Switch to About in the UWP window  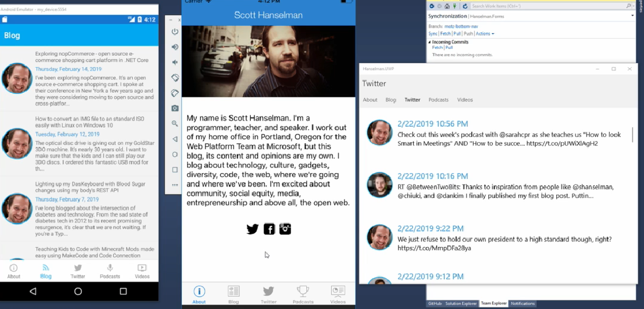[x=370, y=100]
